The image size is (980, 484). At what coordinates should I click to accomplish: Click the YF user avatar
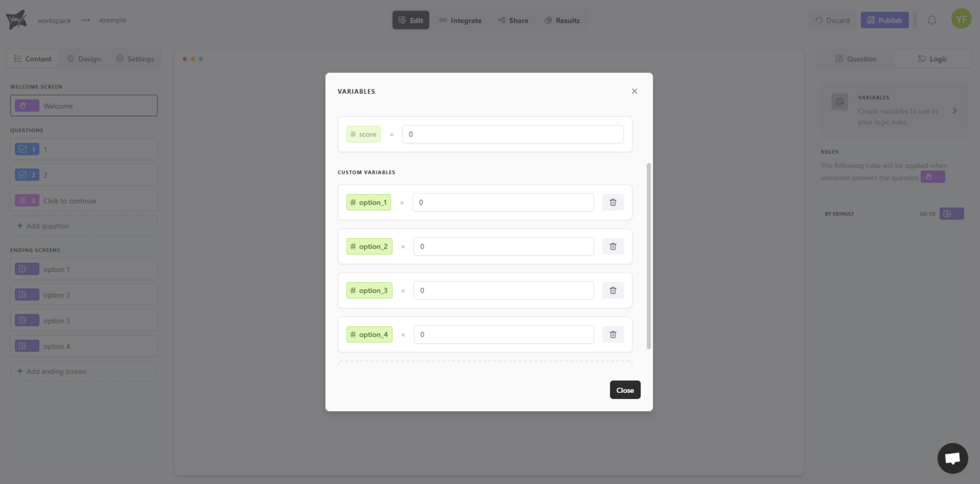(x=961, y=19)
